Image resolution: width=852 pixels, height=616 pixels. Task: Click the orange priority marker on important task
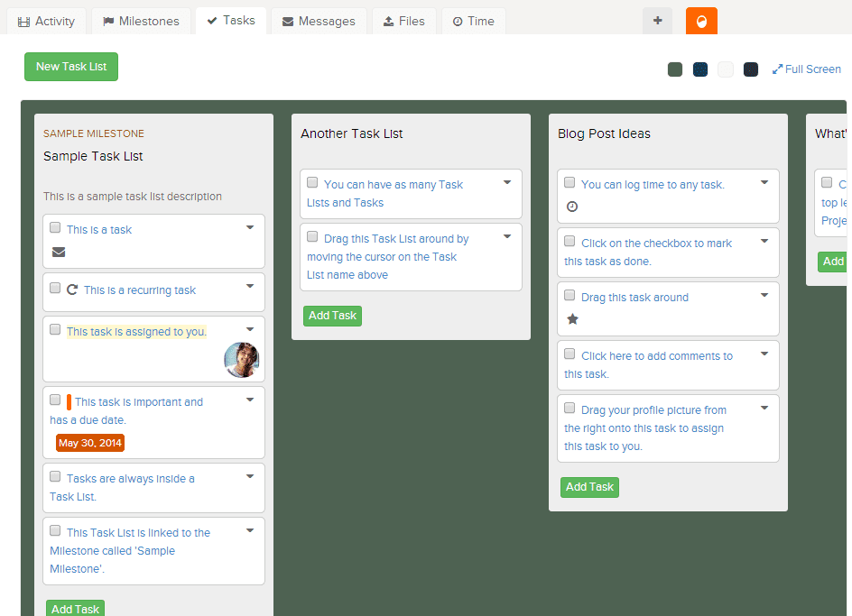[x=69, y=402]
